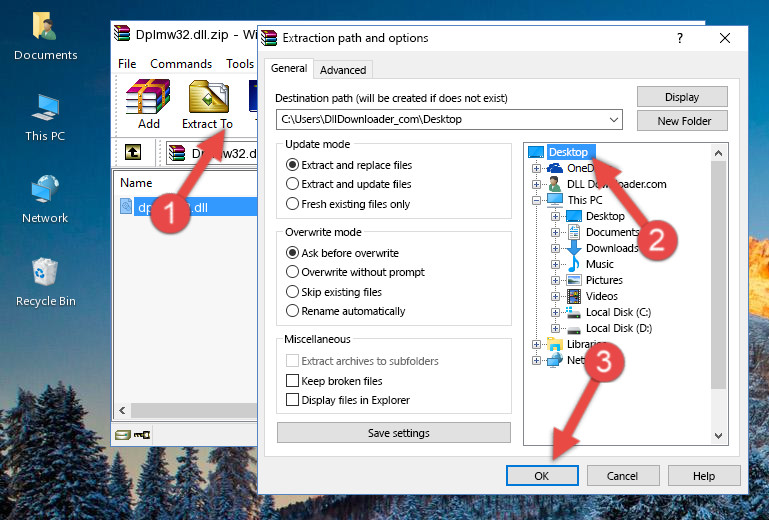Click the destination path input field
Viewport: 769px width, 520px height.
449,119
